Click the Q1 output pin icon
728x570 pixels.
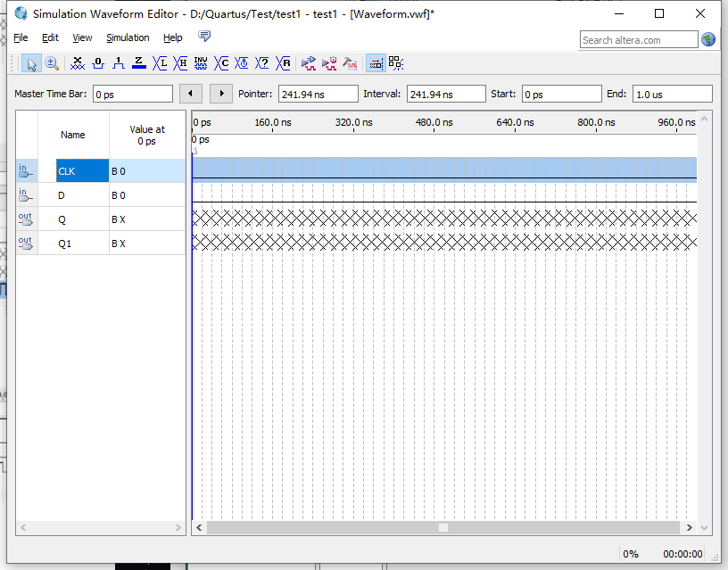tap(26, 244)
